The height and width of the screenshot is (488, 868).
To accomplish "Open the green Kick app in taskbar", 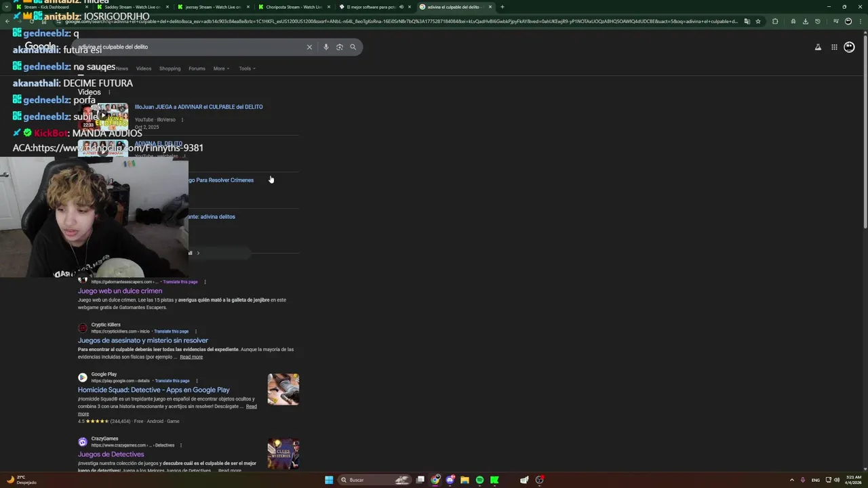I will [x=494, y=480].
